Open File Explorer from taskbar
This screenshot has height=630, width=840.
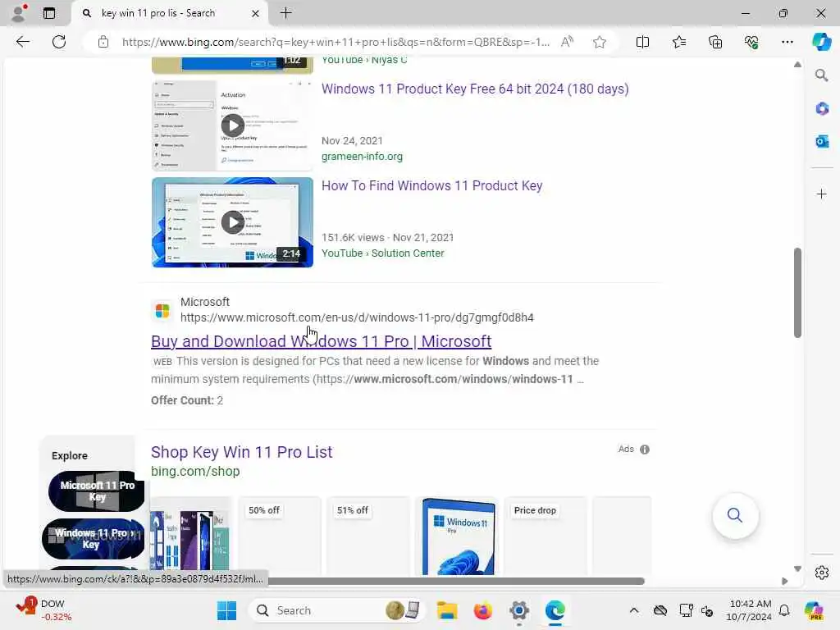(x=447, y=610)
